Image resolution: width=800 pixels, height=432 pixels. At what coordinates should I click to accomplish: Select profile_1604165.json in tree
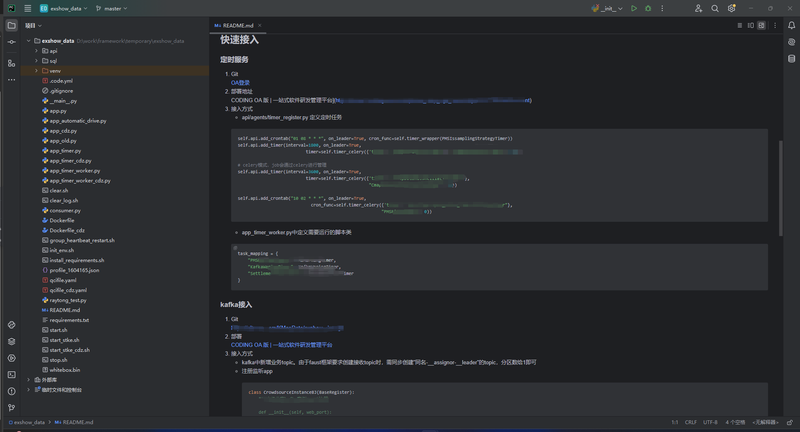coord(74,270)
